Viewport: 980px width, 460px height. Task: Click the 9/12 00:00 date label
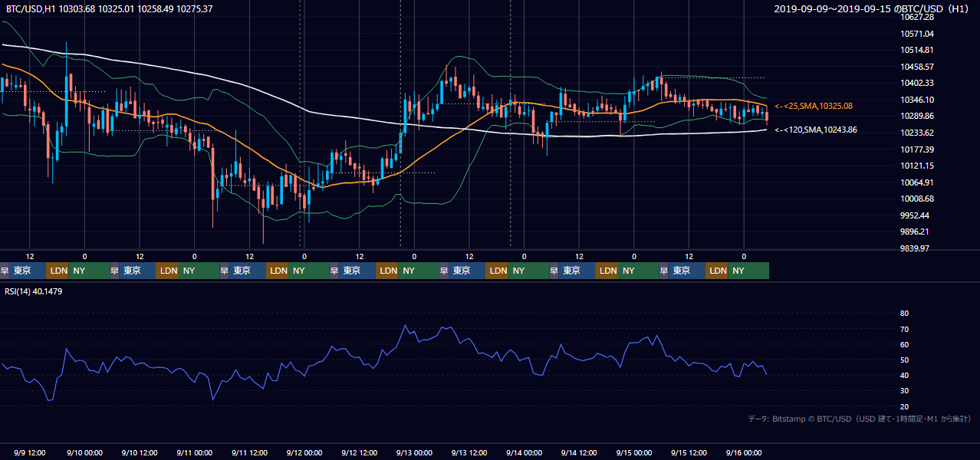(304, 453)
